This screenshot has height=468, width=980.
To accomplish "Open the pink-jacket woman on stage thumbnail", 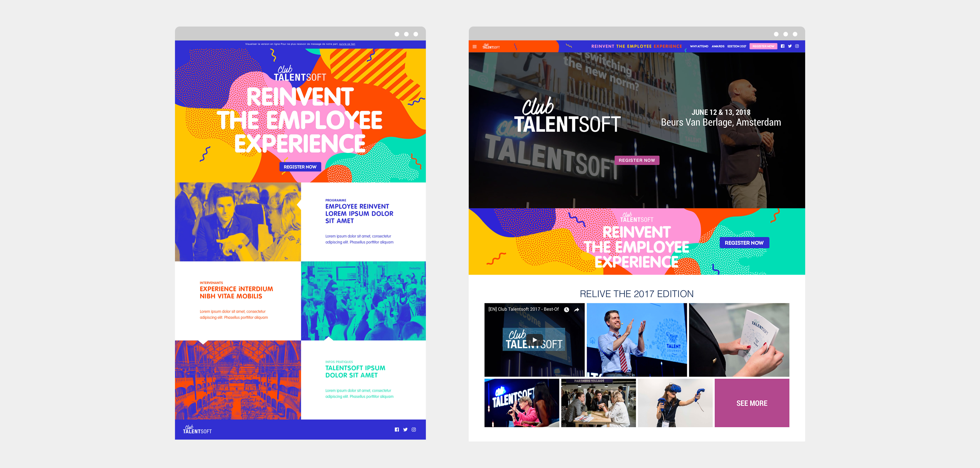I will click(x=522, y=403).
